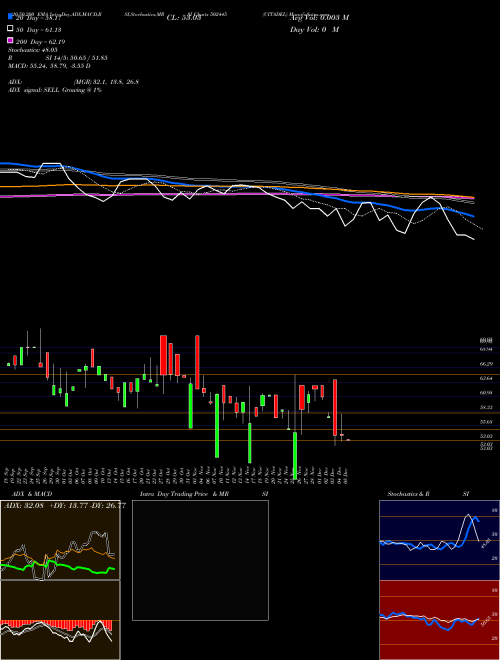Click the 'Stochastics & R' panel title

click(408, 494)
